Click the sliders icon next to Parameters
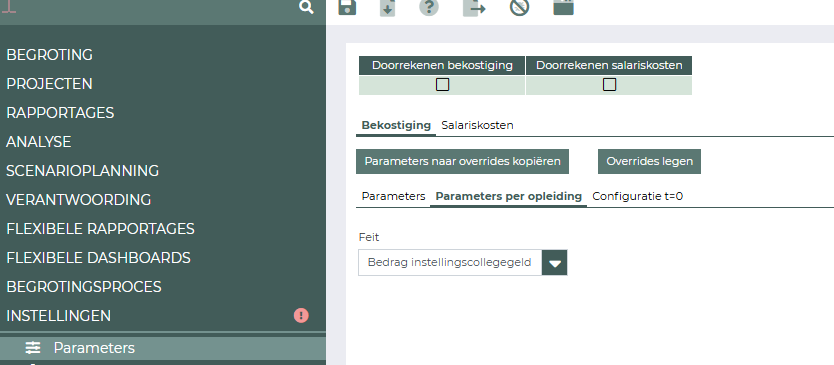The width and height of the screenshot is (834, 365). click(33, 348)
